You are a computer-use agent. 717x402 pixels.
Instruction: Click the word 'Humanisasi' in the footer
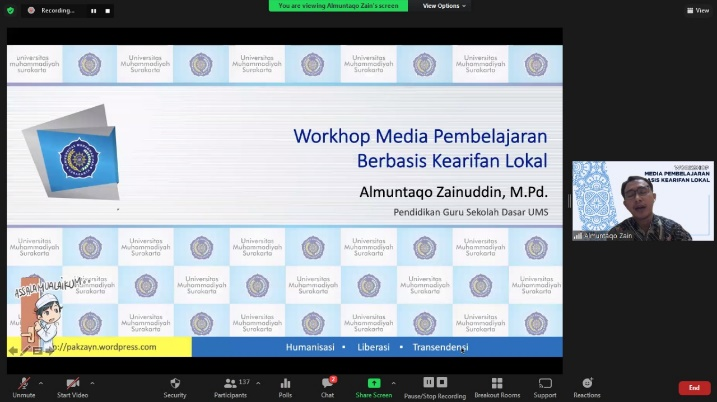coord(310,347)
